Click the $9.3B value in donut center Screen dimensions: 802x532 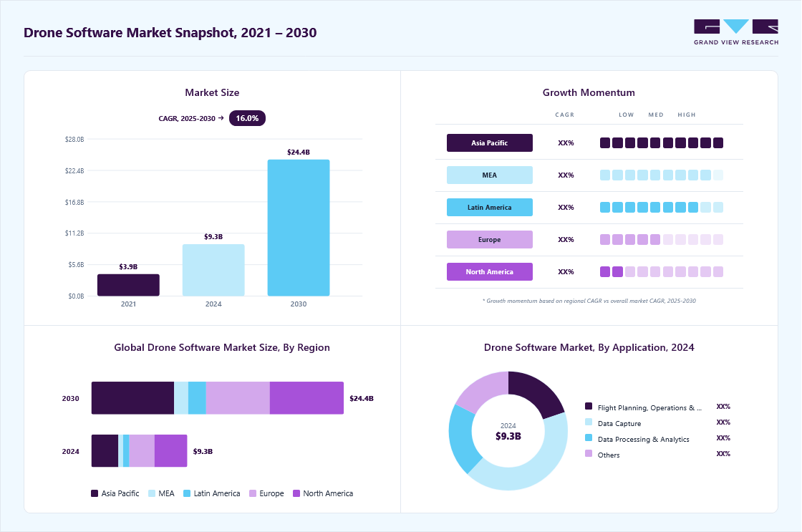508,436
